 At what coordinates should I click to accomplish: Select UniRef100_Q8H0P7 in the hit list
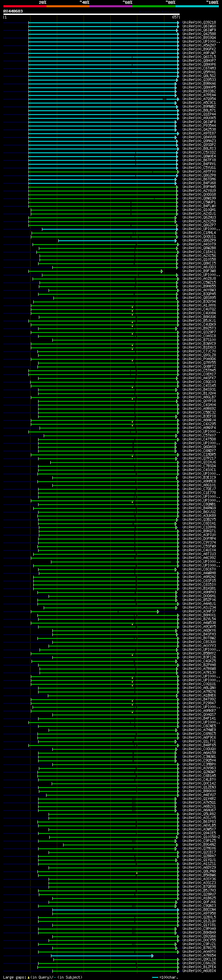pos(199,60)
